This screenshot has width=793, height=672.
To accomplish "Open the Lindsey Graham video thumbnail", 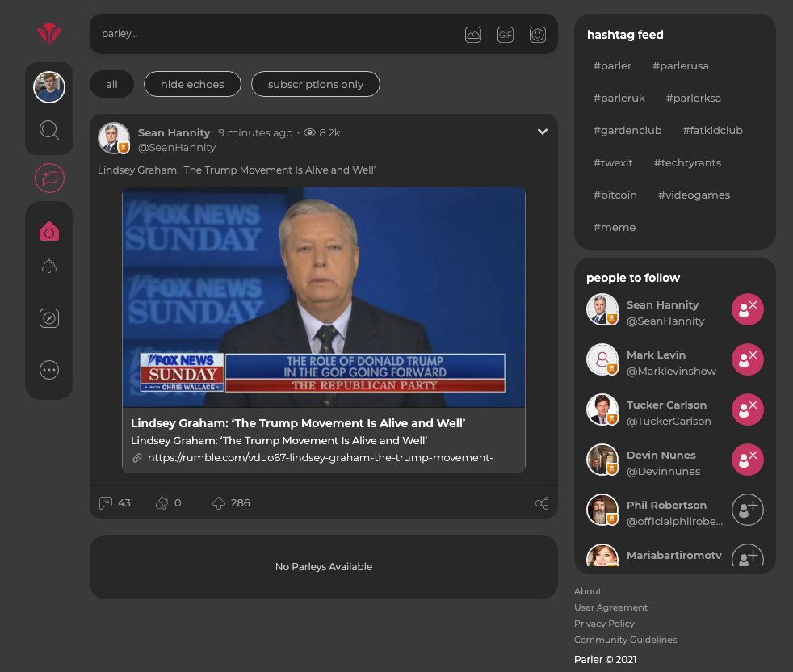I will pos(324,297).
